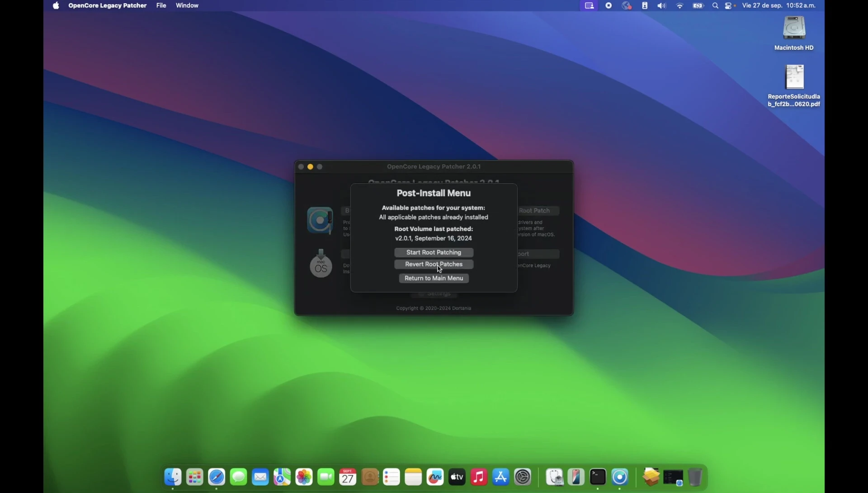Open Terminal from the Dock
Screen dimensions: 868x493
click(x=598, y=477)
